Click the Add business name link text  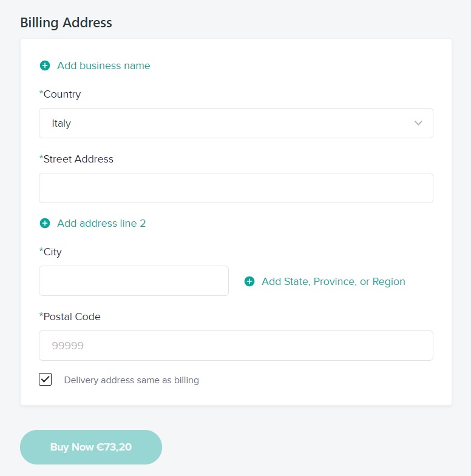pos(104,65)
